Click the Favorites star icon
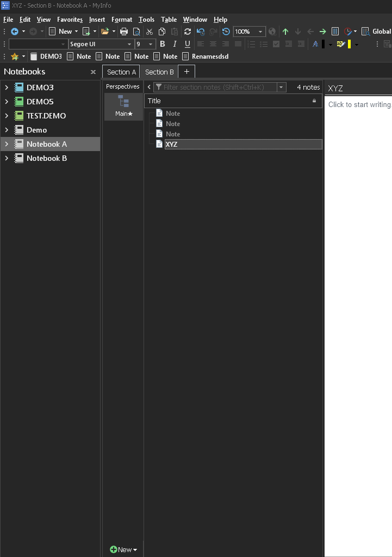 pos(15,57)
